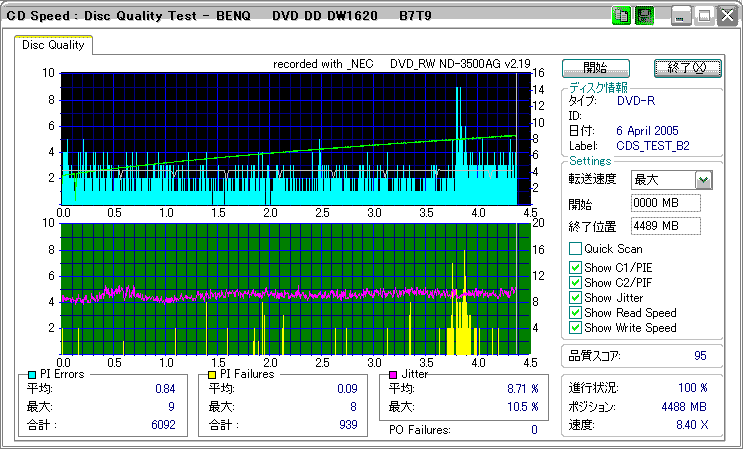Disable Show Jitter option
The width and height of the screenshot is (743, 449).
(x=575, y=297)
